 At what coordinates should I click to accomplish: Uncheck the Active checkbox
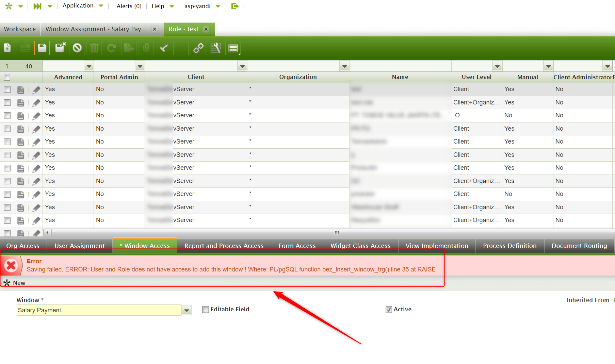tap(389, 310)
